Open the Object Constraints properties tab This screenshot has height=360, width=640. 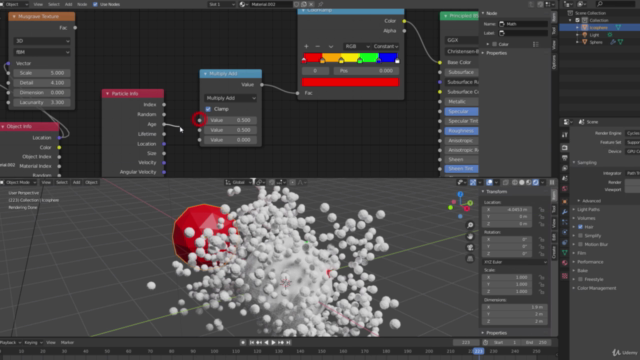[x=564, y=242]
